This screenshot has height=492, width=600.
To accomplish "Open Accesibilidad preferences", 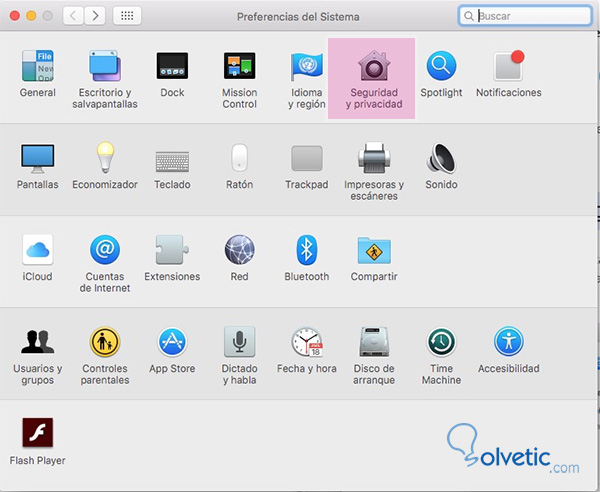I will (509, 342).
